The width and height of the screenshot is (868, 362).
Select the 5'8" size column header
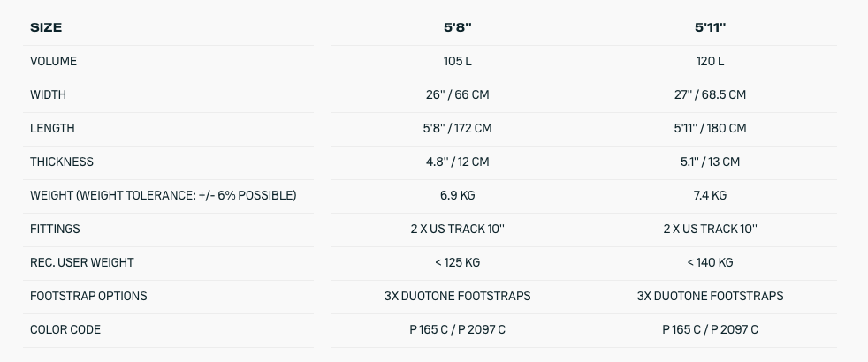(458, 27)
